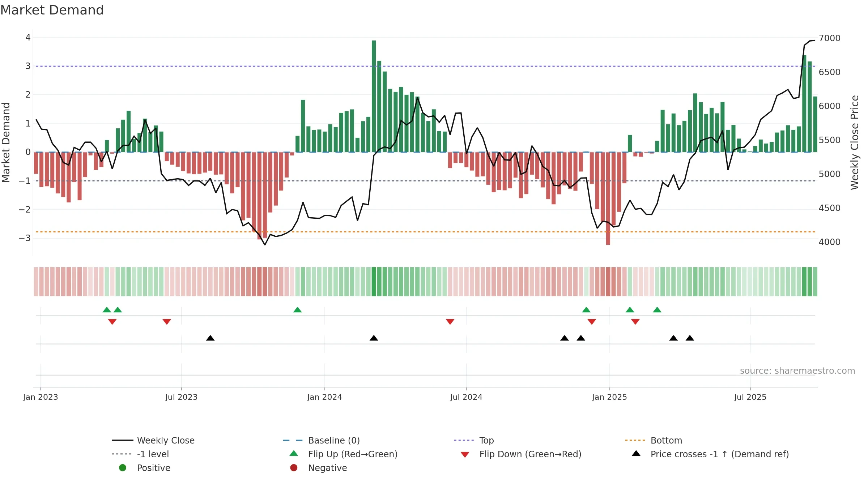Click the -1 level dotted gray legend symbol
Screen dimensions: 868x488
tap(122, 454)
